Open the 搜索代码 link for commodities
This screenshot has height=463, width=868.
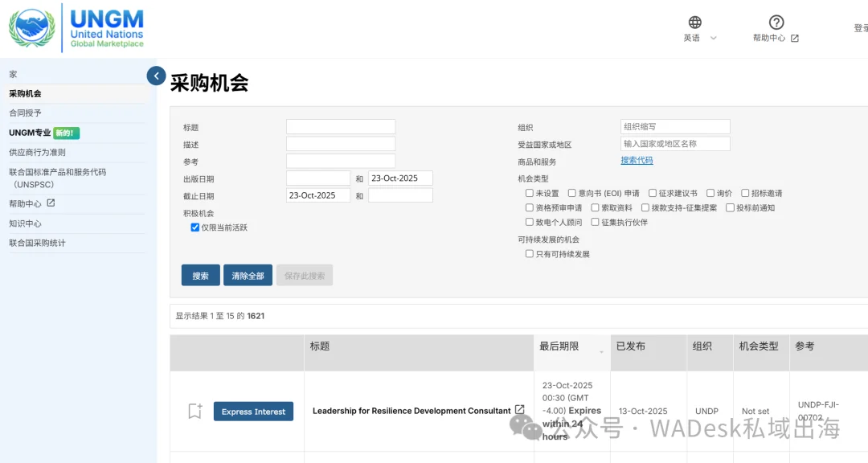click(637, 161)
